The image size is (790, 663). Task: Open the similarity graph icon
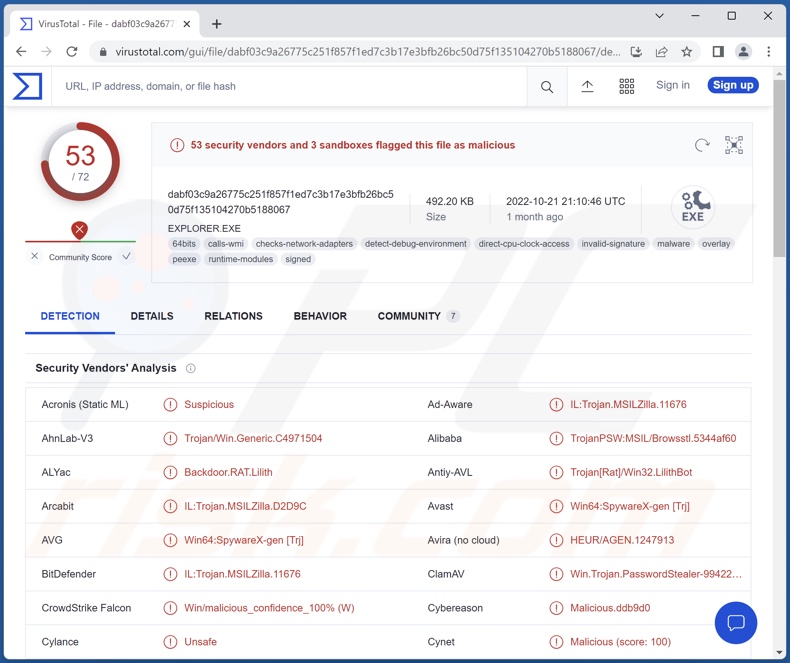coord(734,145)
